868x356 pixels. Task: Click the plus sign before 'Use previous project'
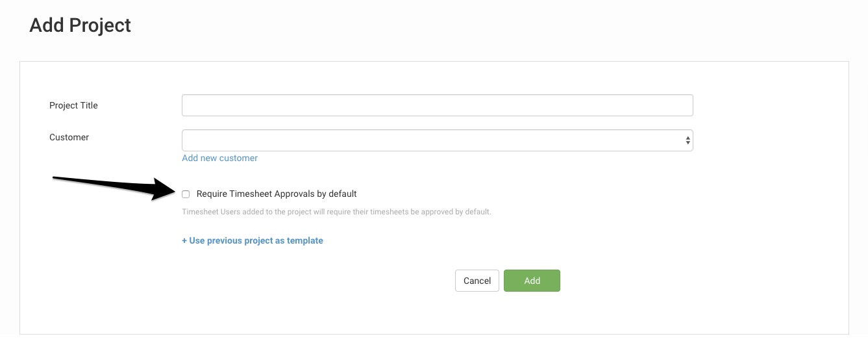[x=184, y=240]
